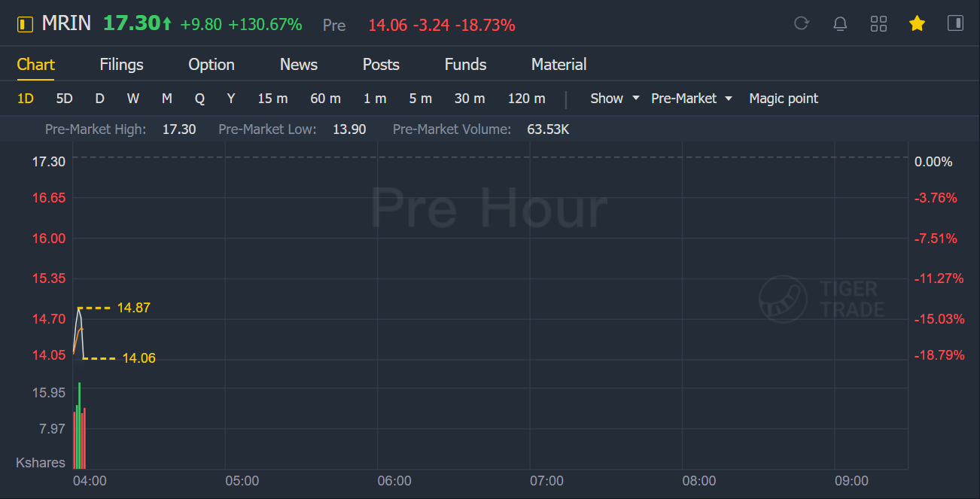
Task: Toggle the side panel icon
Action: pyautogui.click(x=955, y=23)
